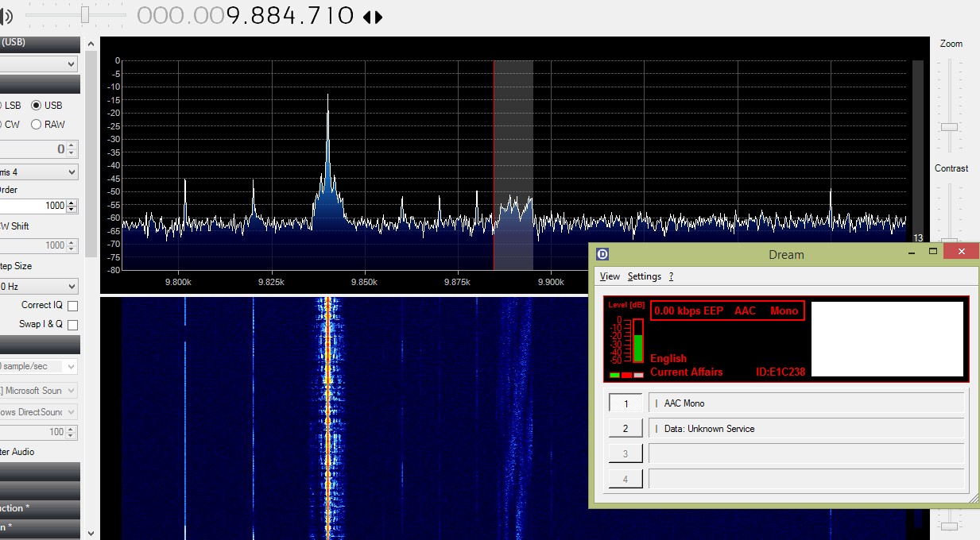Click the 'Data: Unknown Service' label
The height and width of the screenshot is (540, 980).
click(709, 429)
